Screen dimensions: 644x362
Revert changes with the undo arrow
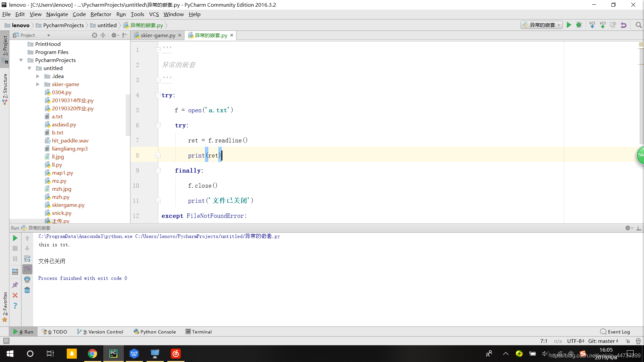624,25
